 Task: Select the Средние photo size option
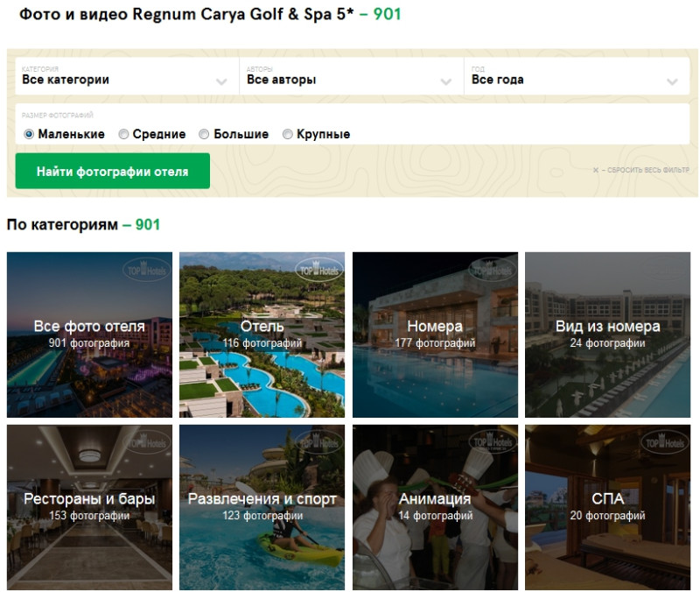pyautogui.click(x=123, y=134)
